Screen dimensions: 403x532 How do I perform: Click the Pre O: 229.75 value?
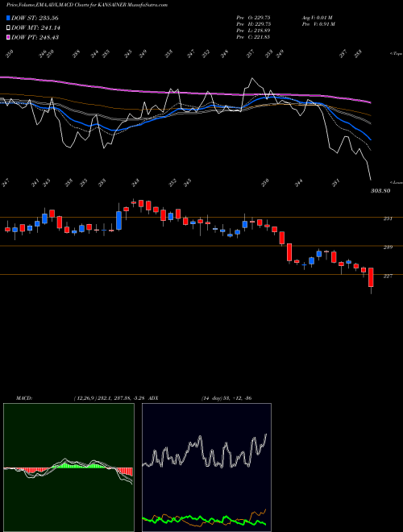(x=253, y=18)
